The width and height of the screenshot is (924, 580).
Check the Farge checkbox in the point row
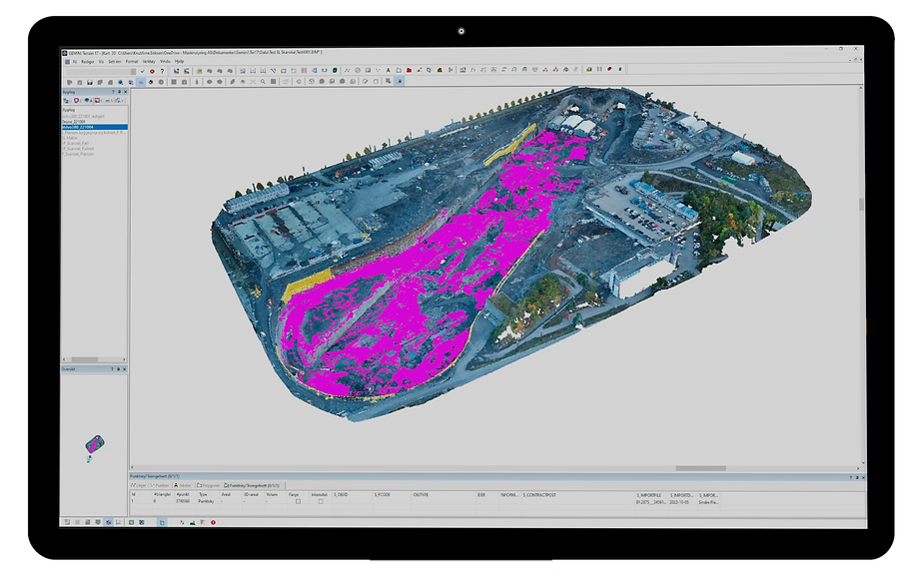(299, 501)
